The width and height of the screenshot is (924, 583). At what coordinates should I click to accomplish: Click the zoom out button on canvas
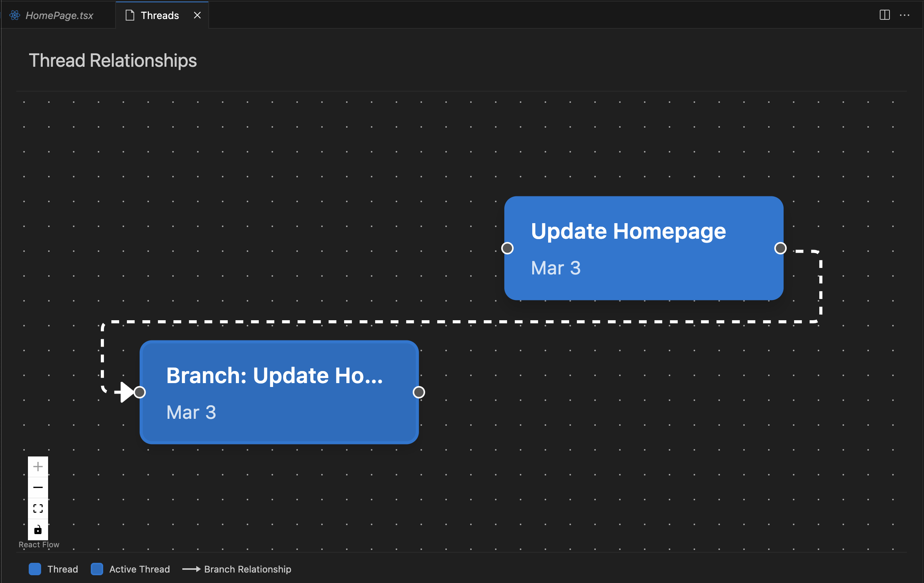38,486
